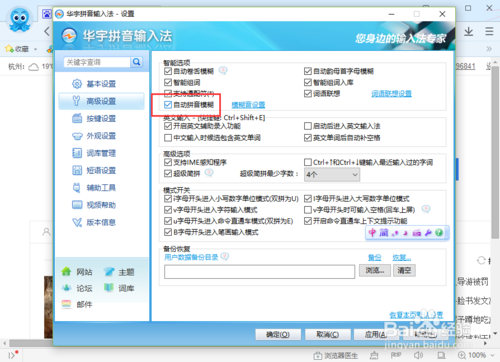Screen dimensions: 500x362
Task: Click the browser download arrow icon
Action: 469,32
